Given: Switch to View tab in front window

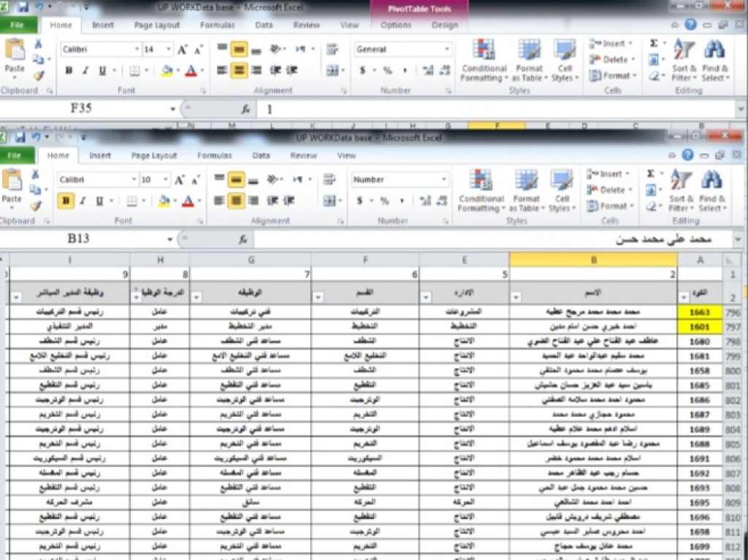Looking at the screenshot, I should pyautogui.click(x=346, y=156).
